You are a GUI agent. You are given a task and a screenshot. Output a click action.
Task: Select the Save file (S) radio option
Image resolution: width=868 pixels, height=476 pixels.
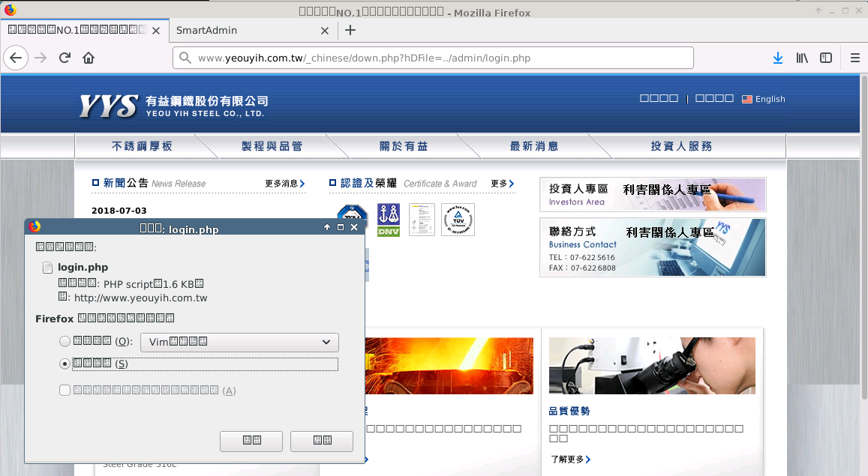coord(65,364)
